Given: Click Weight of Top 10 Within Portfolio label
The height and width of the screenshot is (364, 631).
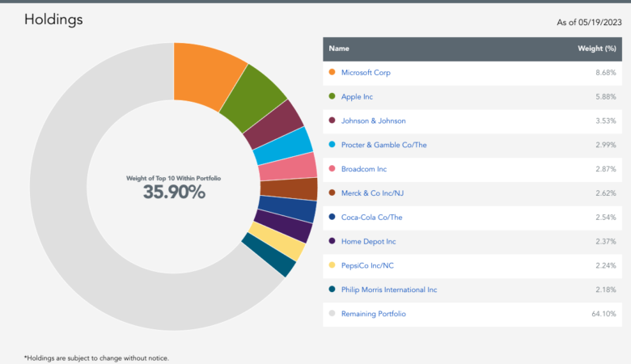Looking at the screenshot, I should click(173, 178).
